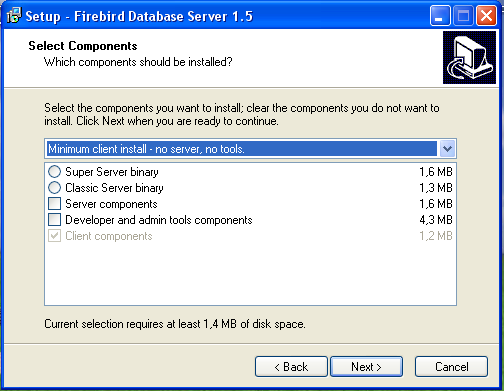Check Developer and admin tools components box

tap(55, 220)
